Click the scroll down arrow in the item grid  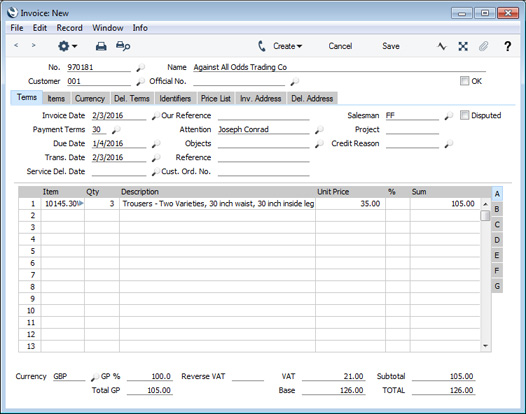point(485,346)
